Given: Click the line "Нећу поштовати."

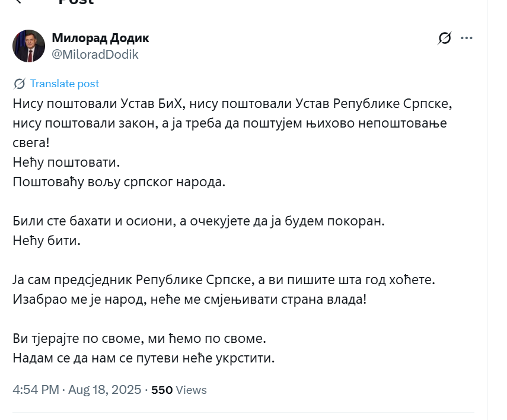Looking at the screenshot, I should pos(66,161).
